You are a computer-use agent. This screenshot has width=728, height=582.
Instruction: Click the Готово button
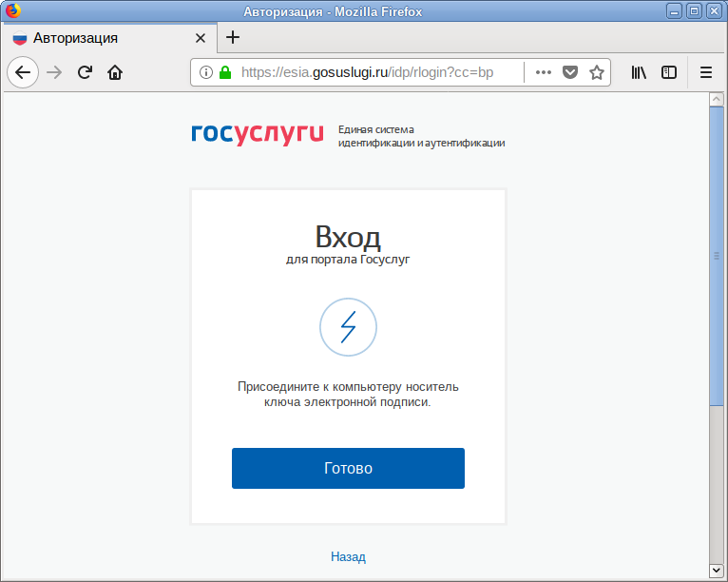[348, 468]
